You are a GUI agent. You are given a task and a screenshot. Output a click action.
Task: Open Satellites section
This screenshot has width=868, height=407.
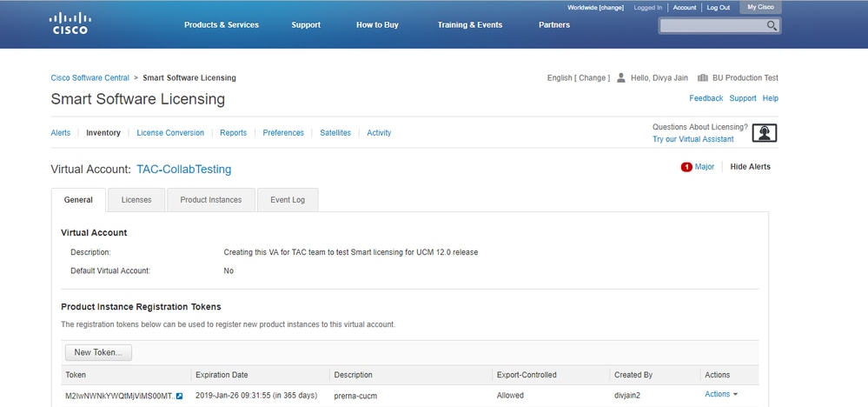(335, 133)
